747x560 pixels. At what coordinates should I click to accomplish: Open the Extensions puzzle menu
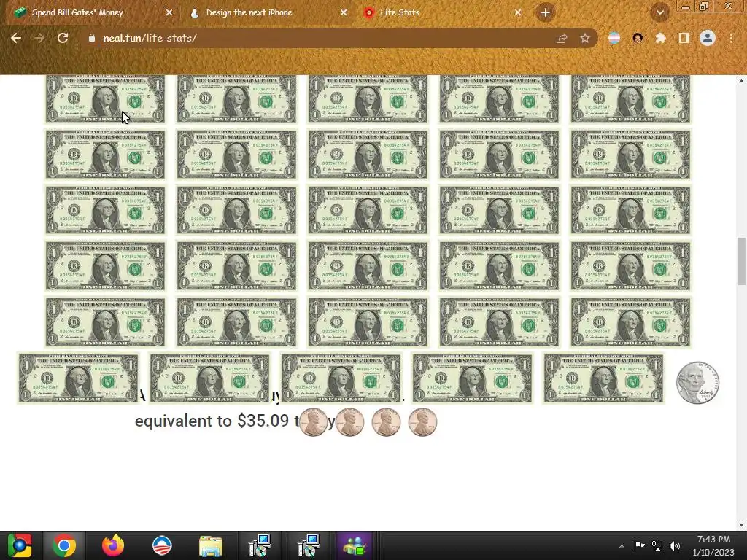[660, 38]
